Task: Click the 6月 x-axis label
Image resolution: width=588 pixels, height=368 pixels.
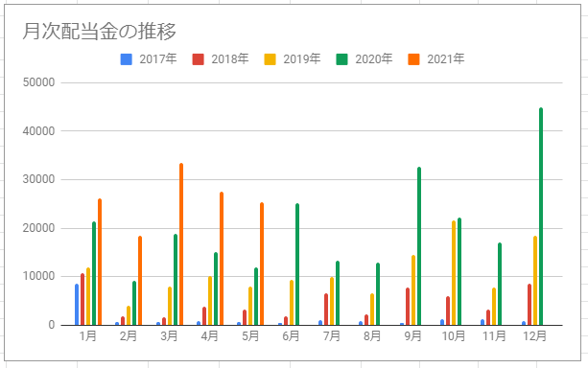Action: [291, 336]
